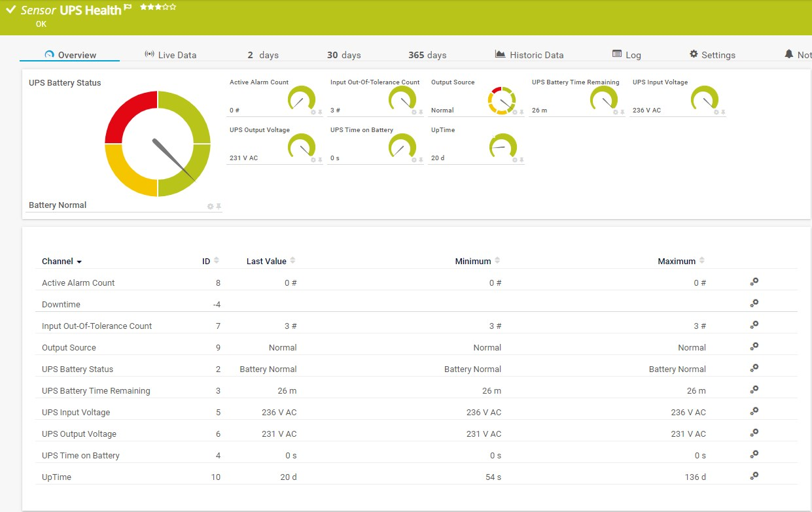
Task: Open channel settings gear for Downtime row
Action: tap(754, 303)
